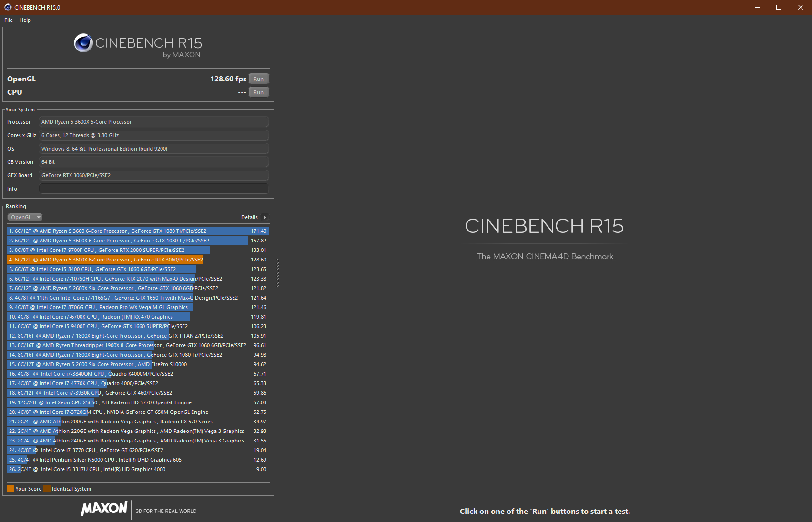Click the 128.60 fps OpenGL score
This screenshot has width=812, height=522.
pos(228,79)
